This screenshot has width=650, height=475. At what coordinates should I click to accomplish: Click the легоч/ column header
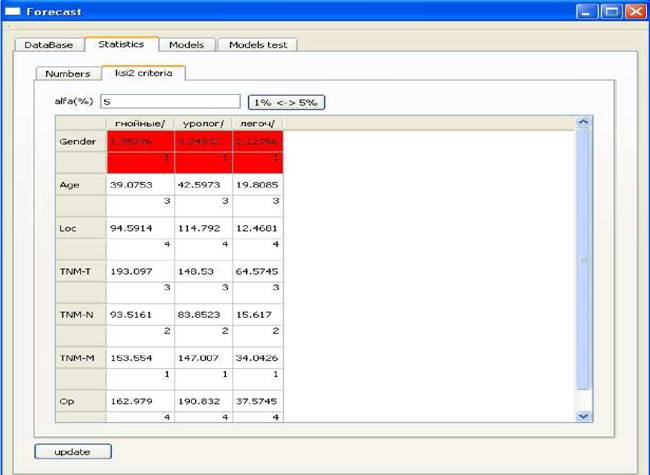pos(257,124)
